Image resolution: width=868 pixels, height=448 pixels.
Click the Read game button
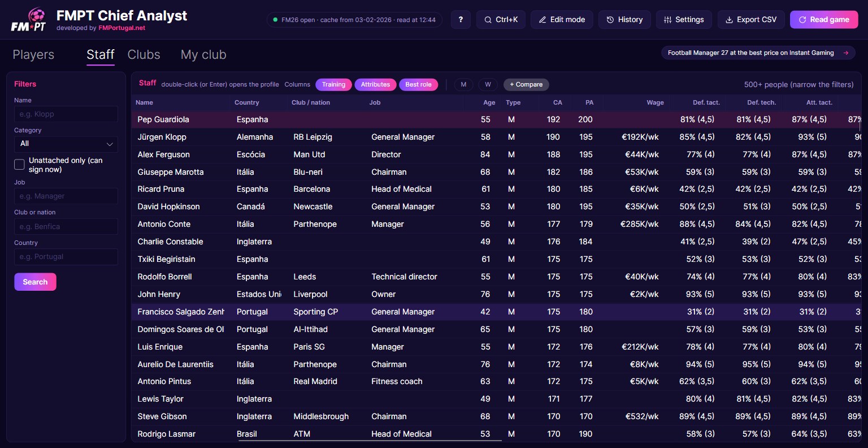824,20
